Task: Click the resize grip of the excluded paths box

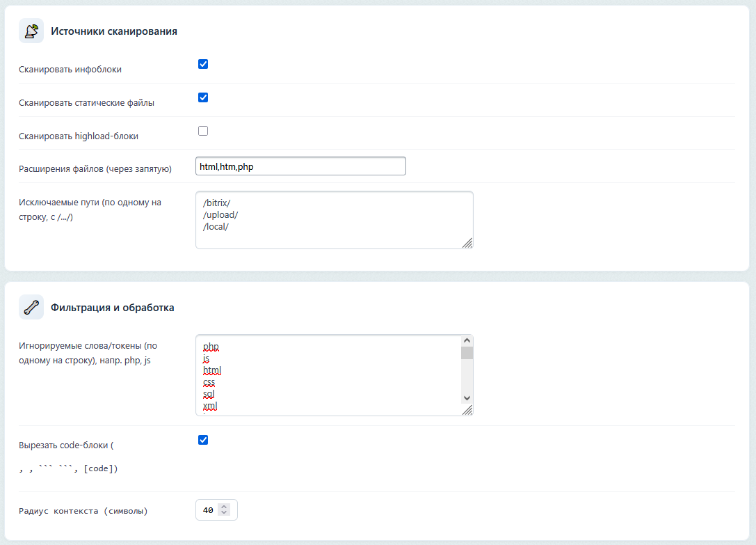Action: tap(467, 243)
